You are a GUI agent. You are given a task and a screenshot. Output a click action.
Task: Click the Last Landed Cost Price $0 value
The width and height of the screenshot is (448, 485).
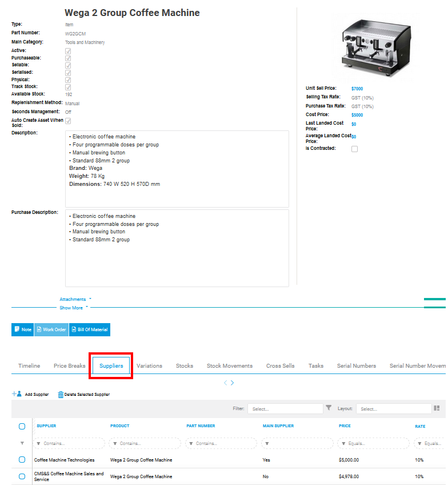pos(354,124)
